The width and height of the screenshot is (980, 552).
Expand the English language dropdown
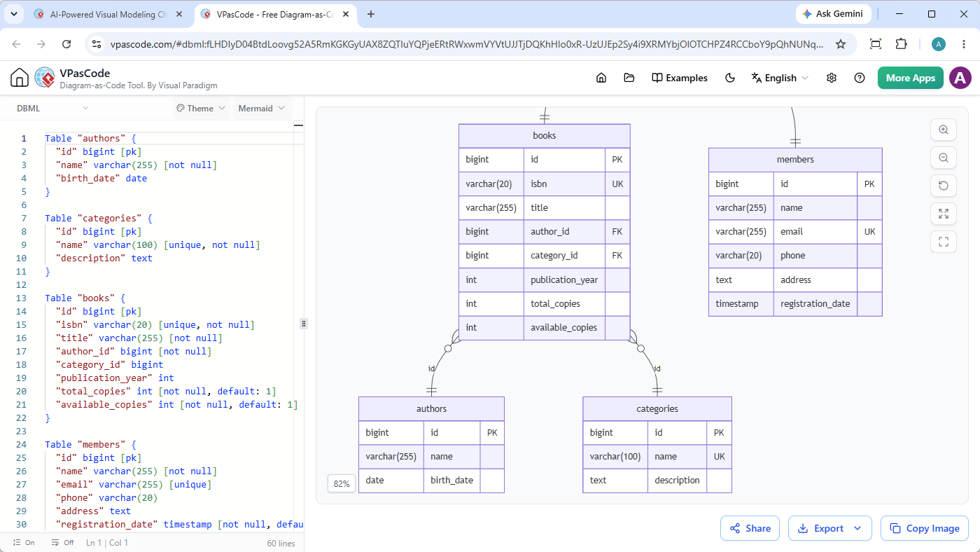(x=780, y=78)
